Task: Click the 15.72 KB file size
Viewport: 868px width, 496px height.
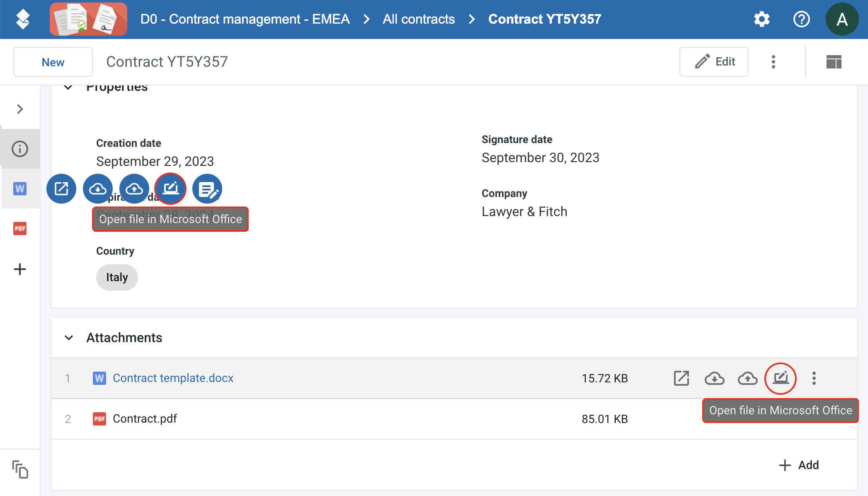Action: point(605,378)
